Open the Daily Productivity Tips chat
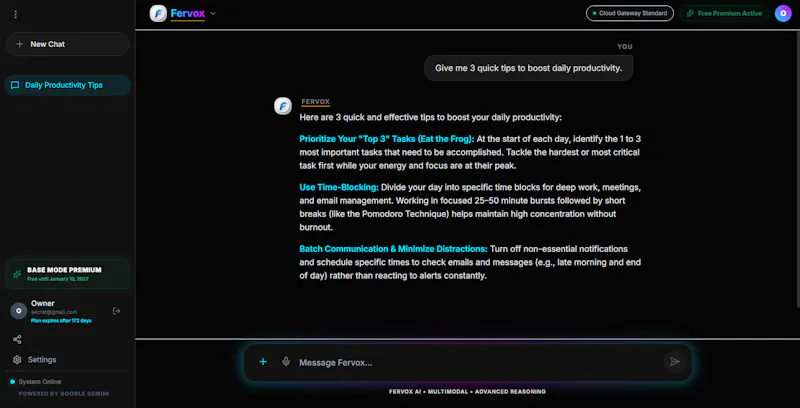The height and width of the screenshot is (408, 800). click(x=67, y=85)
